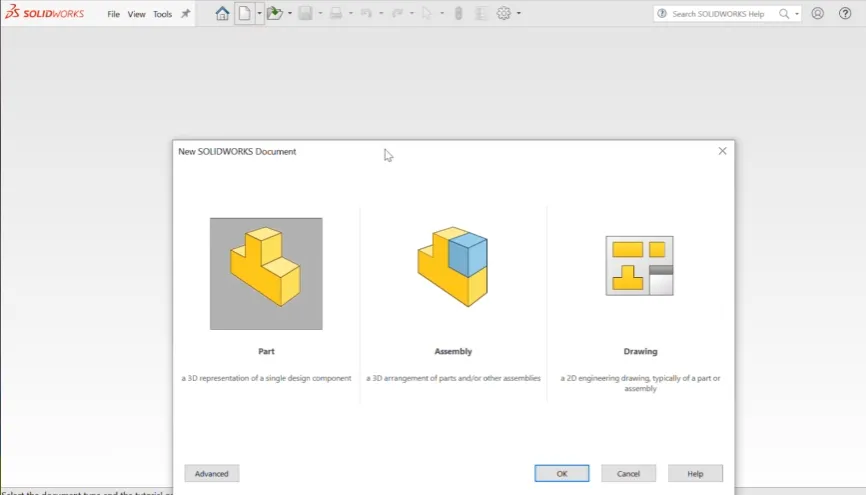Click the Part label text
The image size is (866, 495).
pos(266,351)
